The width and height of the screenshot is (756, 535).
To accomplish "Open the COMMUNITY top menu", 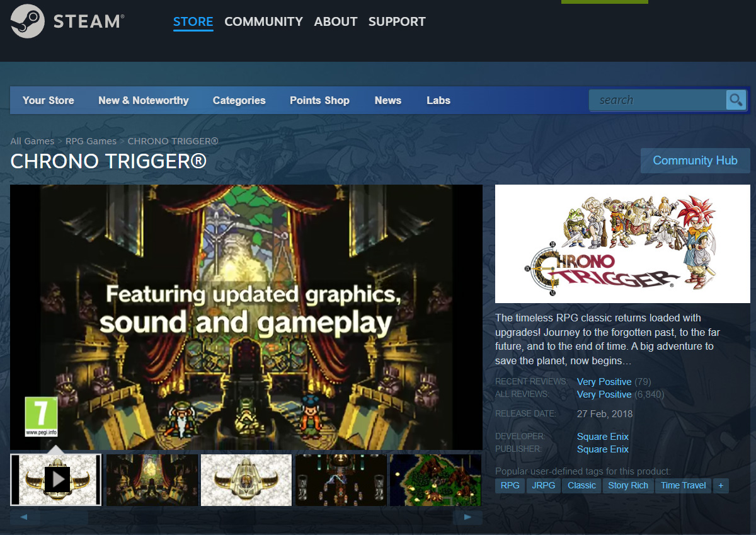I will (263, 21).
